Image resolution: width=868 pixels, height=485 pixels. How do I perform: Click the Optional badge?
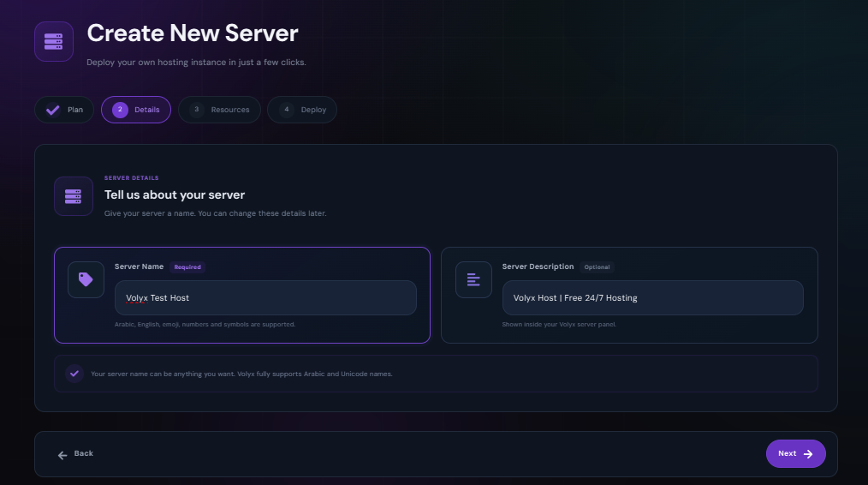[x=597, y=267]
